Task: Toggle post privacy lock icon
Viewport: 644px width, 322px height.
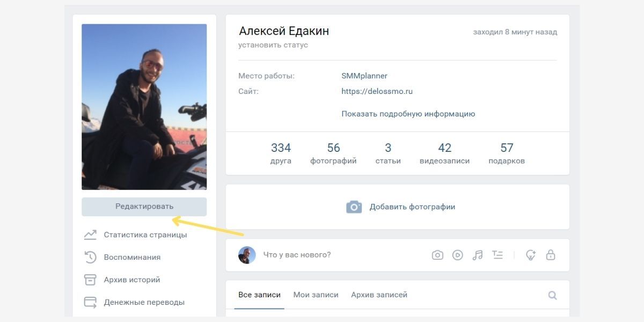Action: click(x=550, y=255)
